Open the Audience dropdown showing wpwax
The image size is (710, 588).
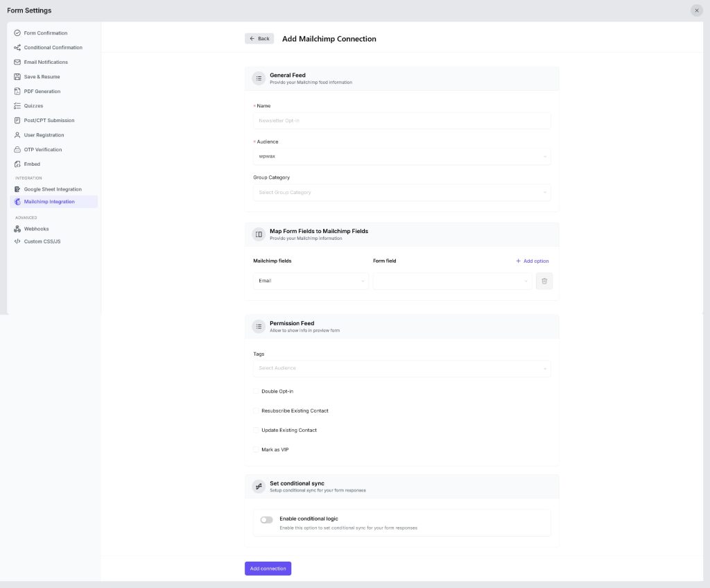coord(401,156)
